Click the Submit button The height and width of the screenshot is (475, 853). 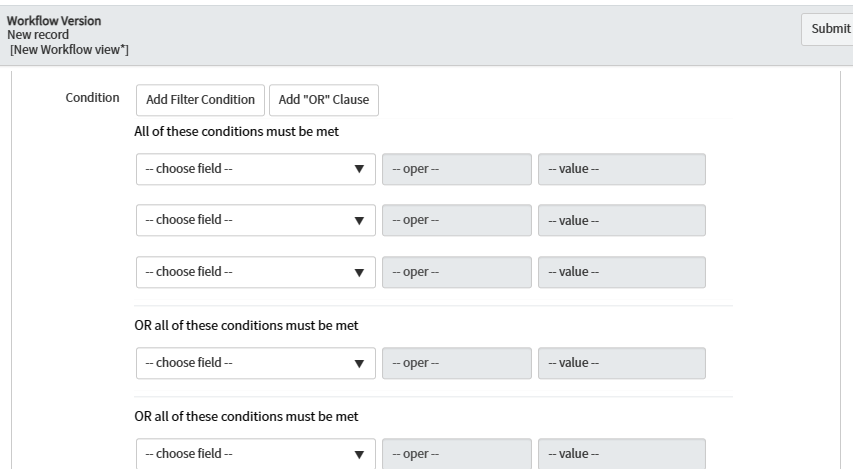(x=830, y=29)
